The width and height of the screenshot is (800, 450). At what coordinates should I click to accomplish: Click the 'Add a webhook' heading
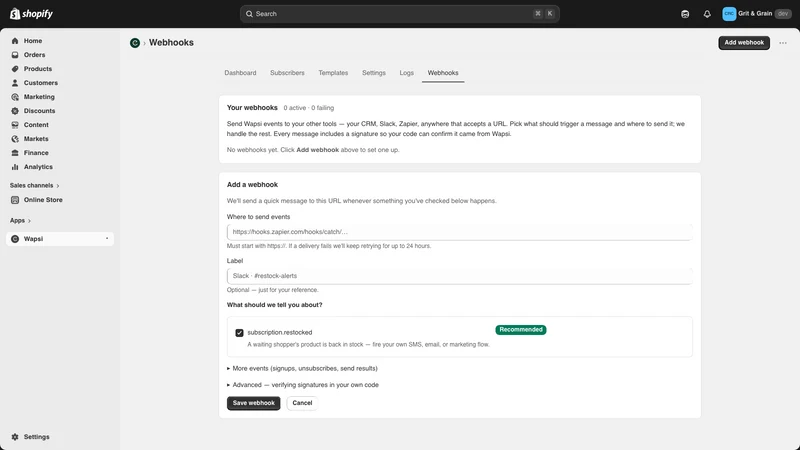[x=253, y=185]
